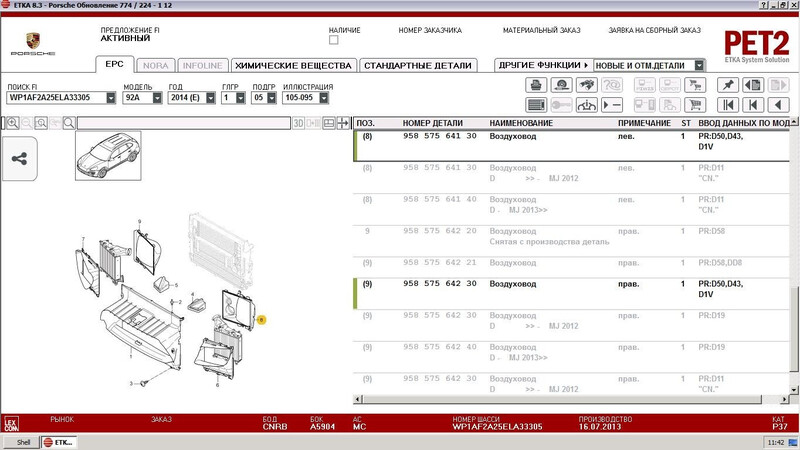The image size is (800, 450).
Task: Click the greyed PEWIS computer icon
Action: [x=644, y=85]
